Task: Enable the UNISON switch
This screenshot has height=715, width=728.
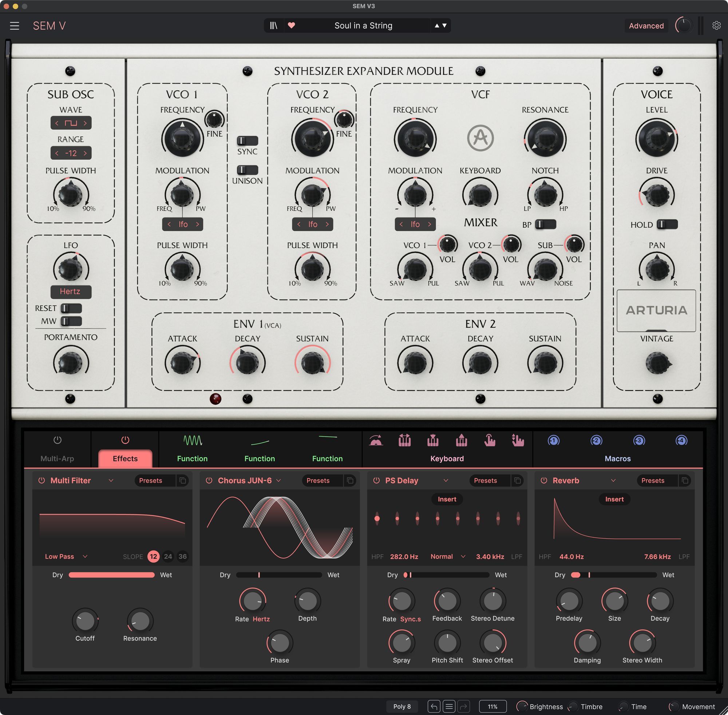Action: click(x=247, y=170)
